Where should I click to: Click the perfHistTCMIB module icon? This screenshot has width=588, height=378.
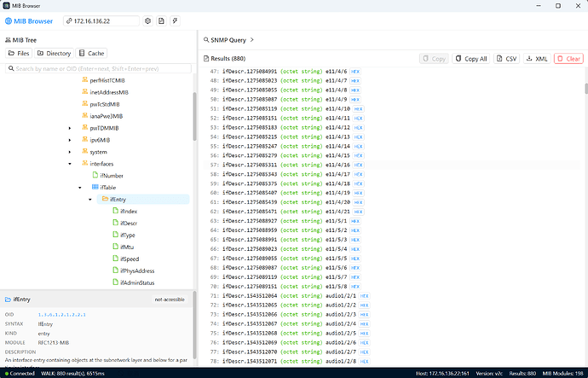click(84, 80)
